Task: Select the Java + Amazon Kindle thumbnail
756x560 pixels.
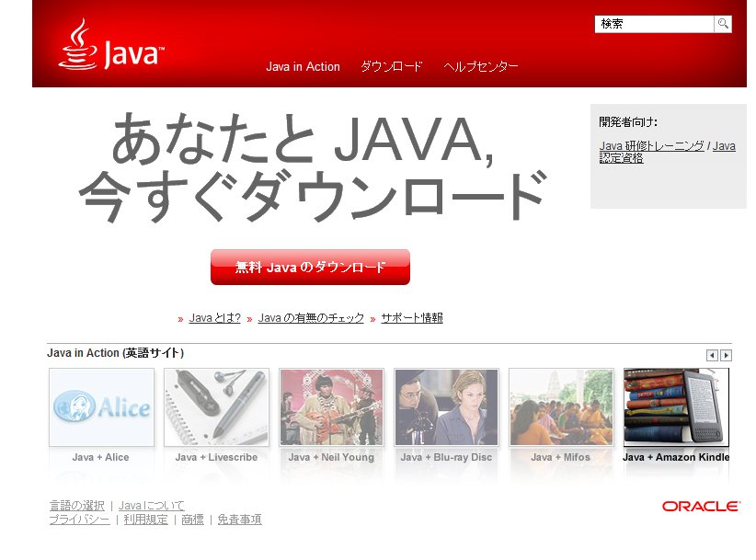Action: (675, 406)
